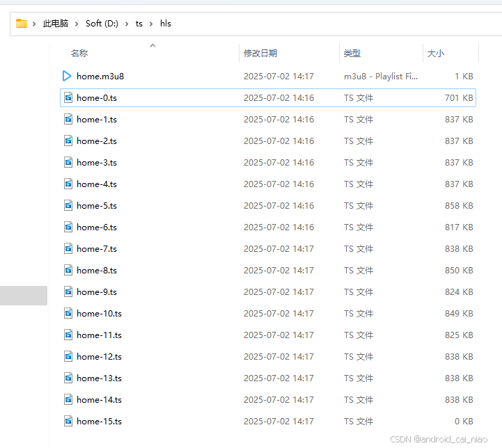Screen dimensions: 502x448
Task: Click the 850 KB size cell
Action: [459, 270]
